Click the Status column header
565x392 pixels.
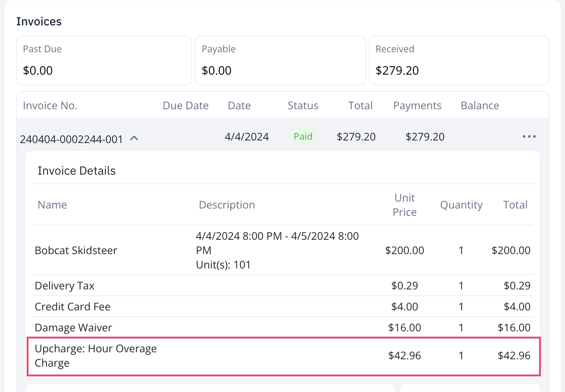[x=303, y=106]
